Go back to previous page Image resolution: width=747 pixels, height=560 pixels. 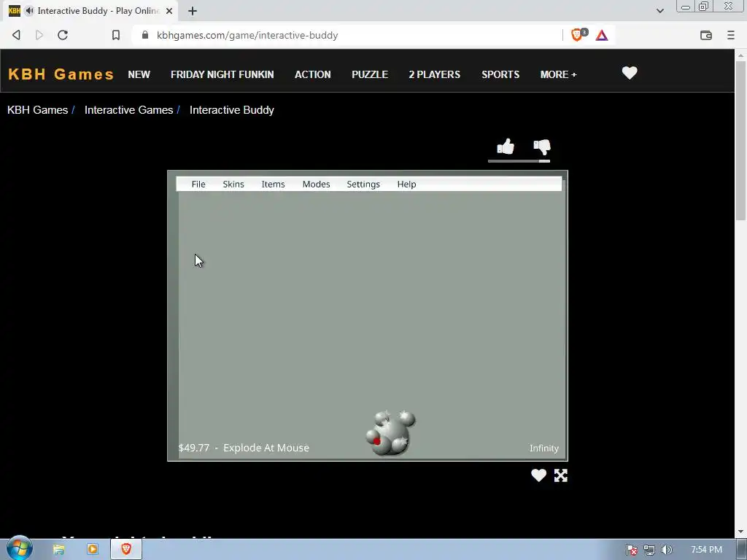[16, 35]
